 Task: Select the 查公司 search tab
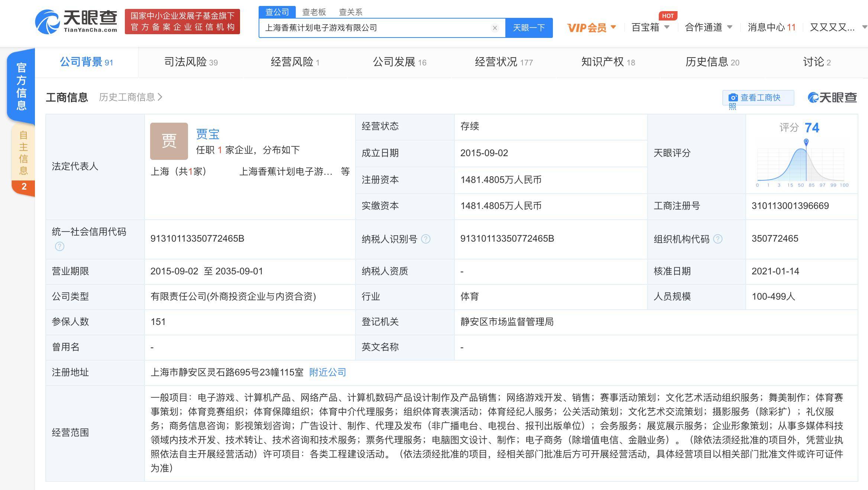tap(277, 12)
